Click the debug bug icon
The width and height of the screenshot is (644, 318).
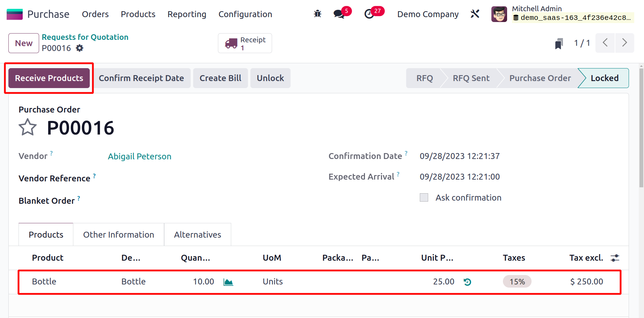pos(317,14)
